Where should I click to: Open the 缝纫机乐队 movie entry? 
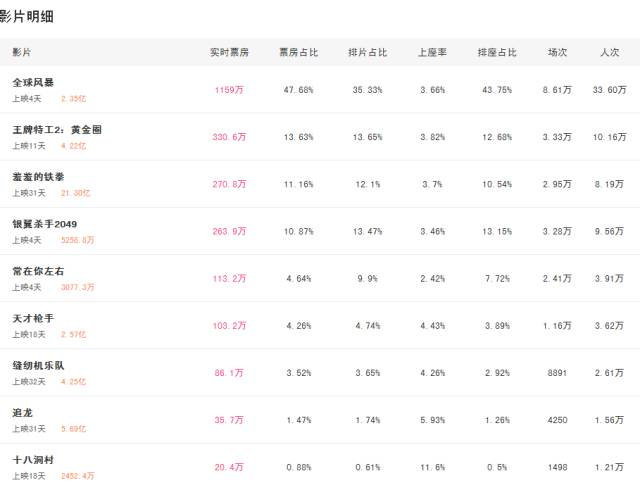point(39,365)
